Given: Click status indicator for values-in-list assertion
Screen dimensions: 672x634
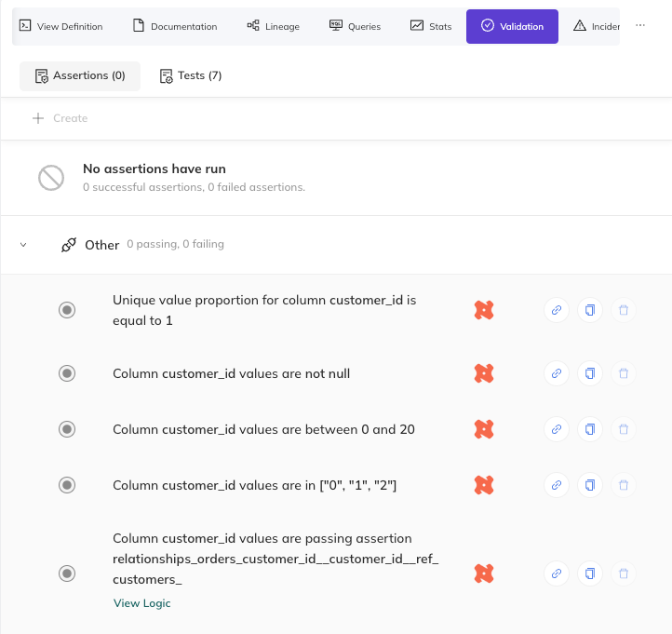Looking at the screenshot, I should pos(67,484).
